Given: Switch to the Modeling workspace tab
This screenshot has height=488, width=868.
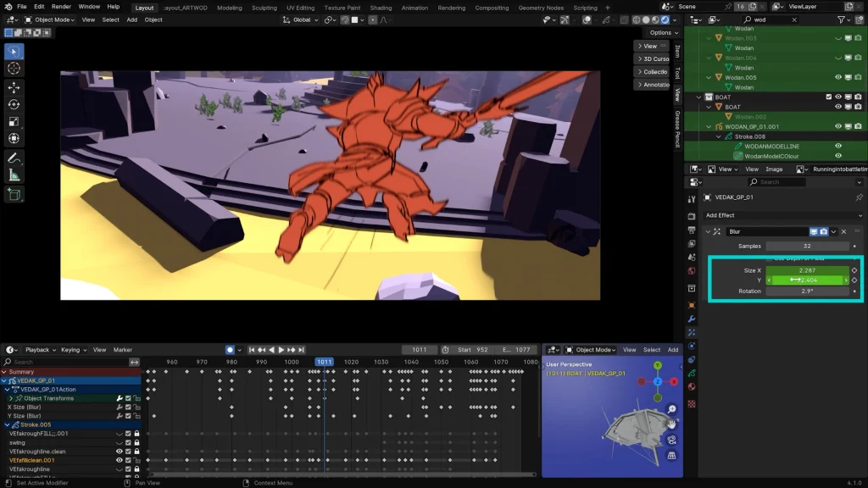Looking at the screenshot, I should pyautogui.click(x=229, y=8).
